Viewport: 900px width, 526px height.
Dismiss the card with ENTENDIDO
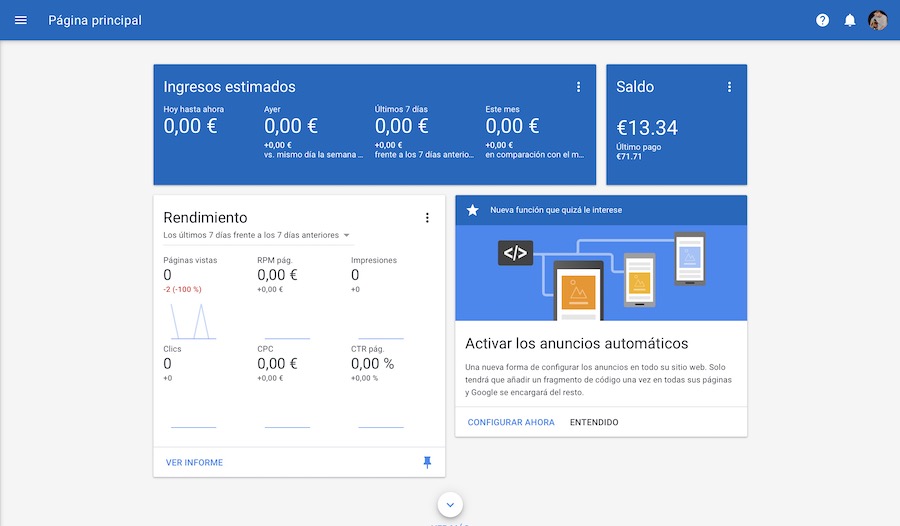coord(594,422)
